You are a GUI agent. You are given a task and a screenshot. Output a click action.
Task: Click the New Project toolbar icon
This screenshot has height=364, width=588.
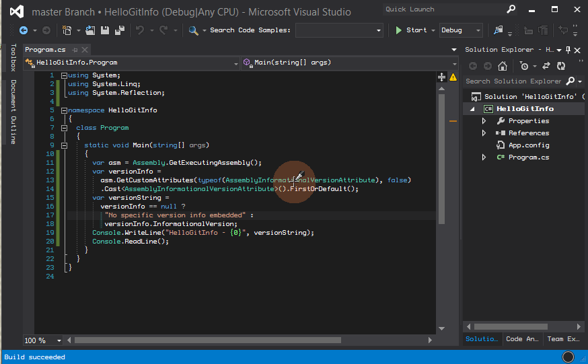67,30
